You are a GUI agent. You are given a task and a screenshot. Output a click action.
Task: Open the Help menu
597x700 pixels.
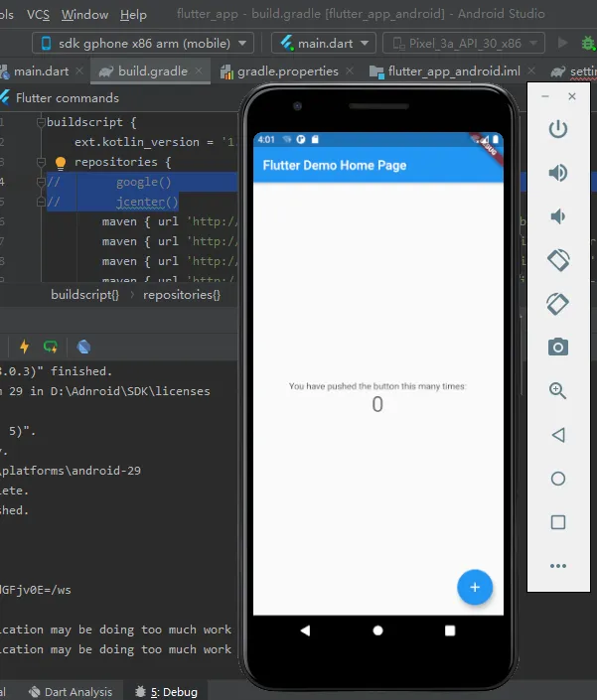pos(133,14)
